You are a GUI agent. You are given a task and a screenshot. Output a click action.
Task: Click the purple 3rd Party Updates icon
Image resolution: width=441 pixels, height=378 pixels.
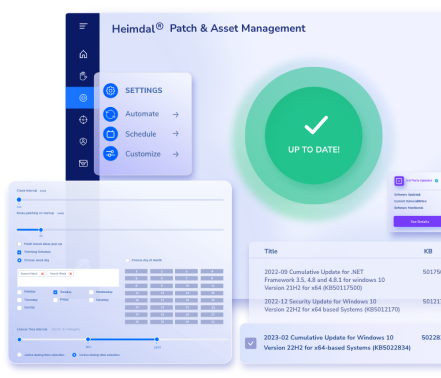pos(399,181)
